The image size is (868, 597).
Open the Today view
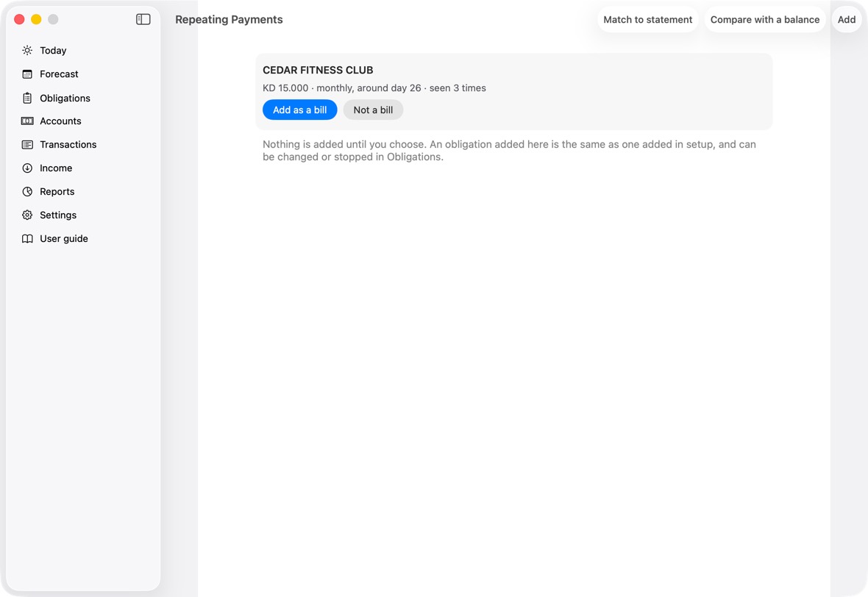[53, 50]
